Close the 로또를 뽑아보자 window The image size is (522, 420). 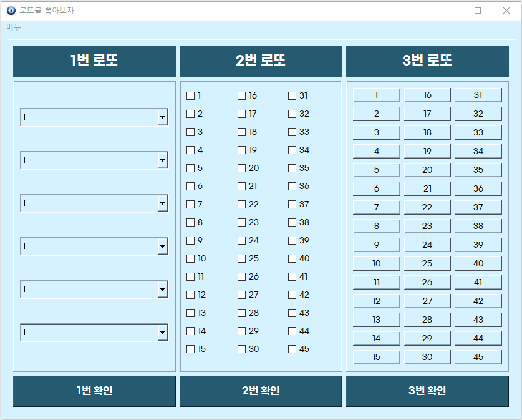tap(506, 11)
